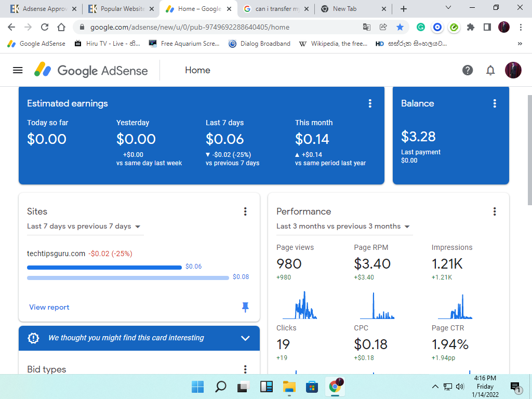View site information lock icon

click(x=82, y=27)
